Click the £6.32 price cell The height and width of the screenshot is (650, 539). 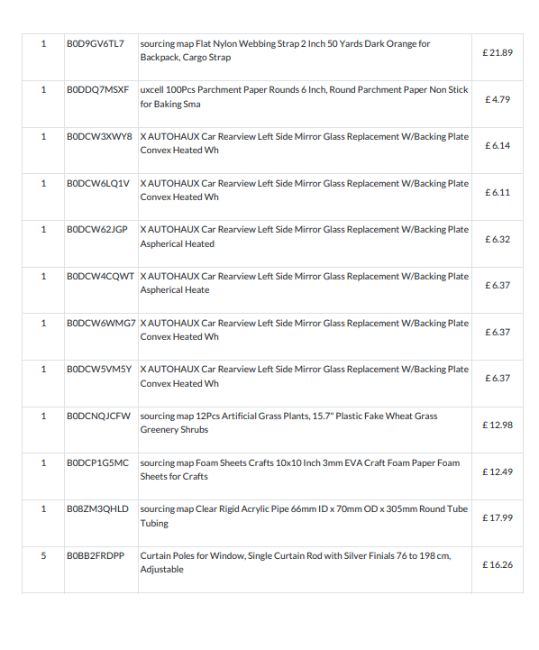pyautogui.click(x=497, y=239)
